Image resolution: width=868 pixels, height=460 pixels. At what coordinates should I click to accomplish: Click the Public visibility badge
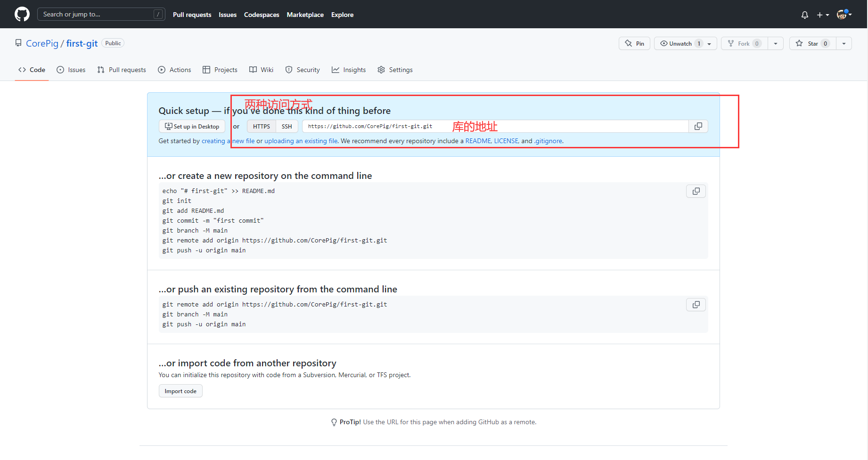[113, 43]
